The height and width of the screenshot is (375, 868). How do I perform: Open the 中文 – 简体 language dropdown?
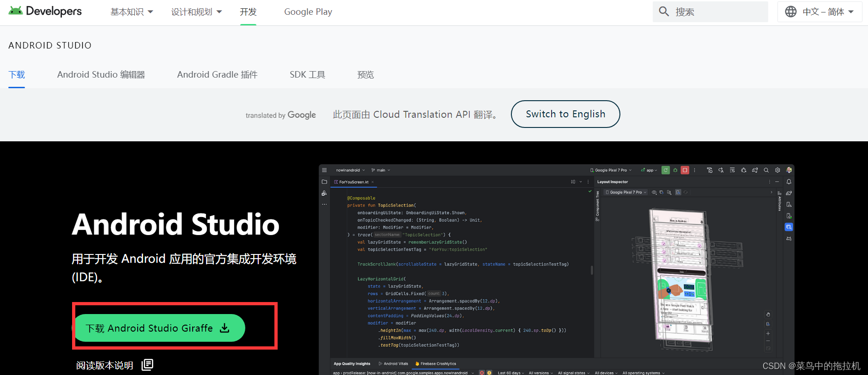pos(819,12)
